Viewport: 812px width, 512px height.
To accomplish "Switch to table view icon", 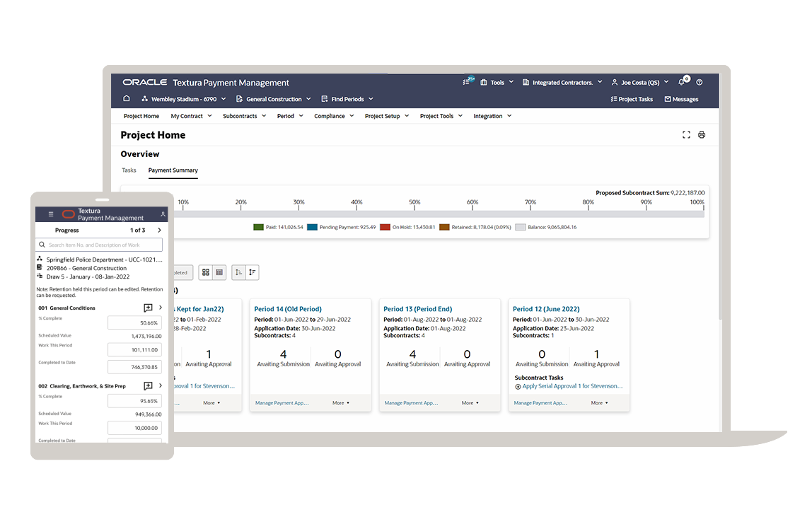I will (219, 272).
